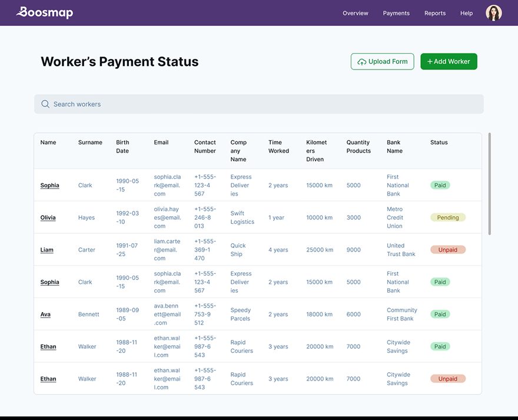This screenshot has width=518, height=420.
Task: Open Liam worker link
Action: click(47, 250)
